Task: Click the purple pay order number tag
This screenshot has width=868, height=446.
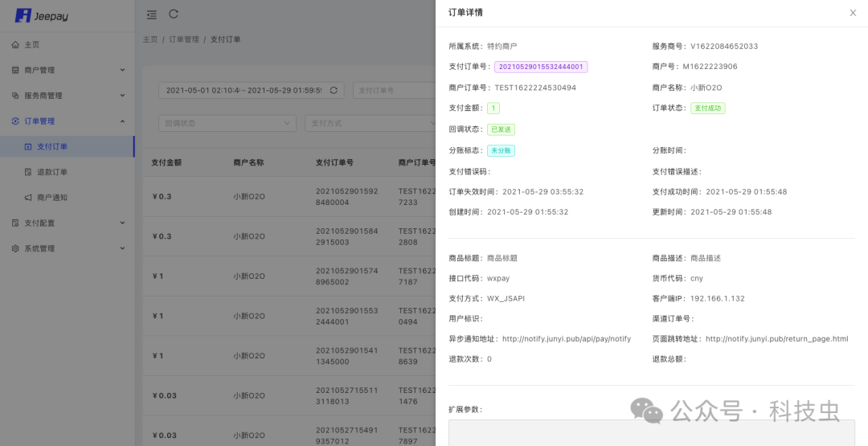Action: 541,67
